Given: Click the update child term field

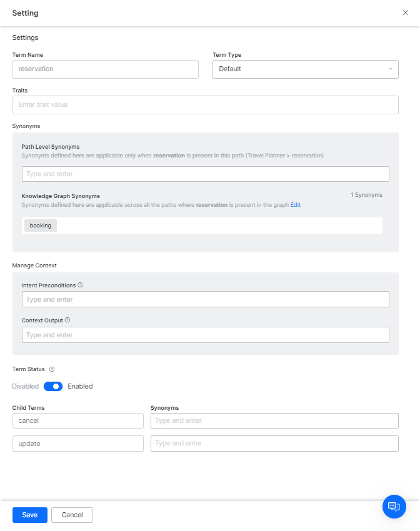Looking at the screenshot, I should coord(78,443).
